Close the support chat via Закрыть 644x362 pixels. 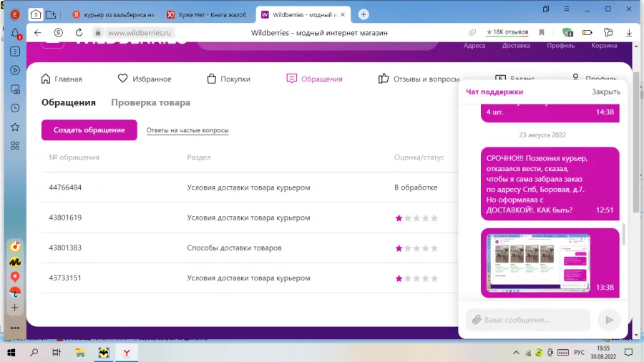(606, 92)
